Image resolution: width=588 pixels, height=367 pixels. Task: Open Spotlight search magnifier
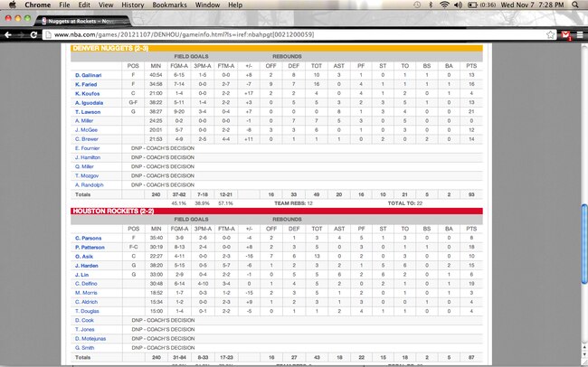[575, 5]
